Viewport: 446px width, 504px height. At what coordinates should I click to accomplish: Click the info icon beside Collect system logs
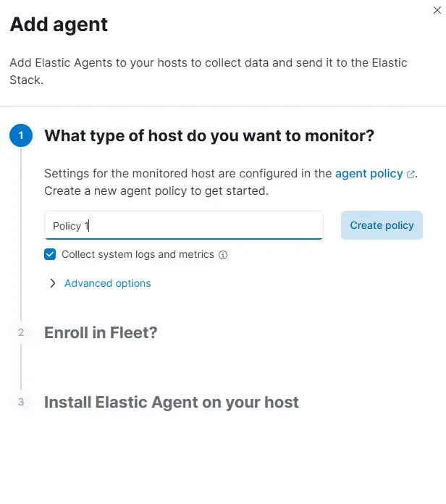223,255
